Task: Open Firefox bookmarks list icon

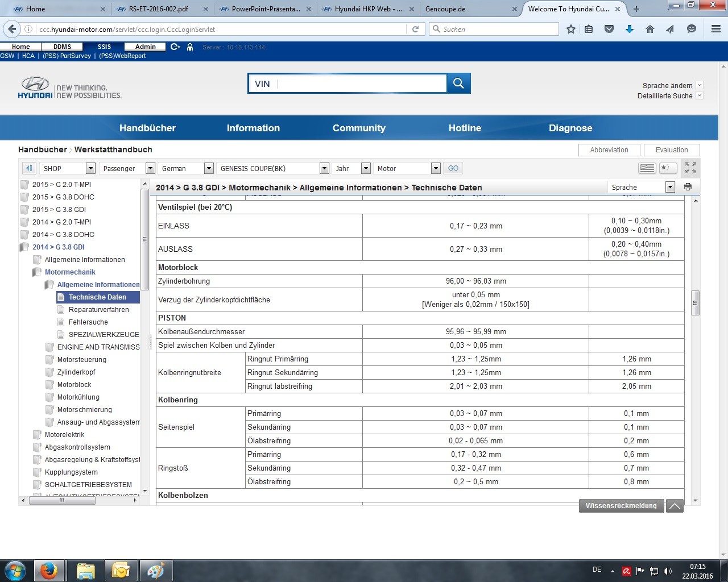Action: [x=589, y=29]
